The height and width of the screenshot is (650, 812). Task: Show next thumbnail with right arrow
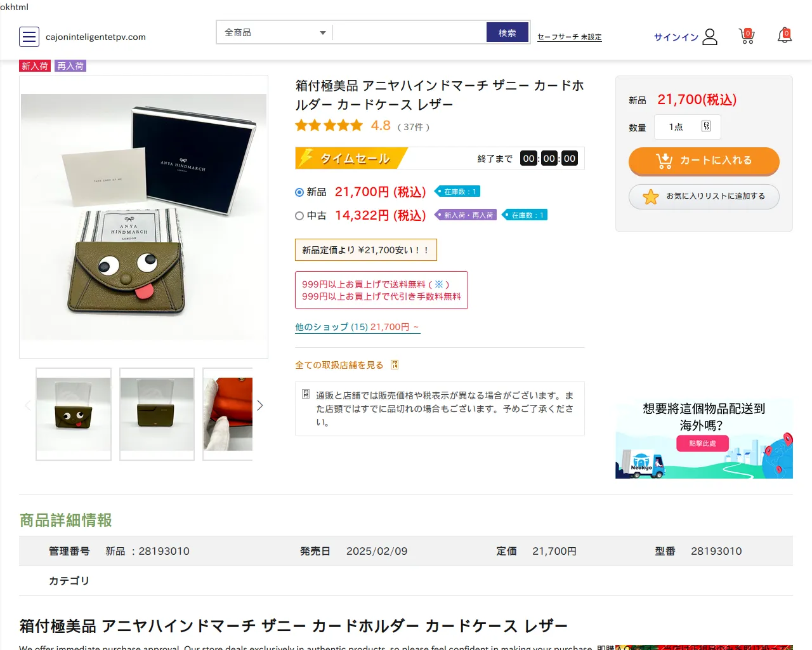(260, 406)
